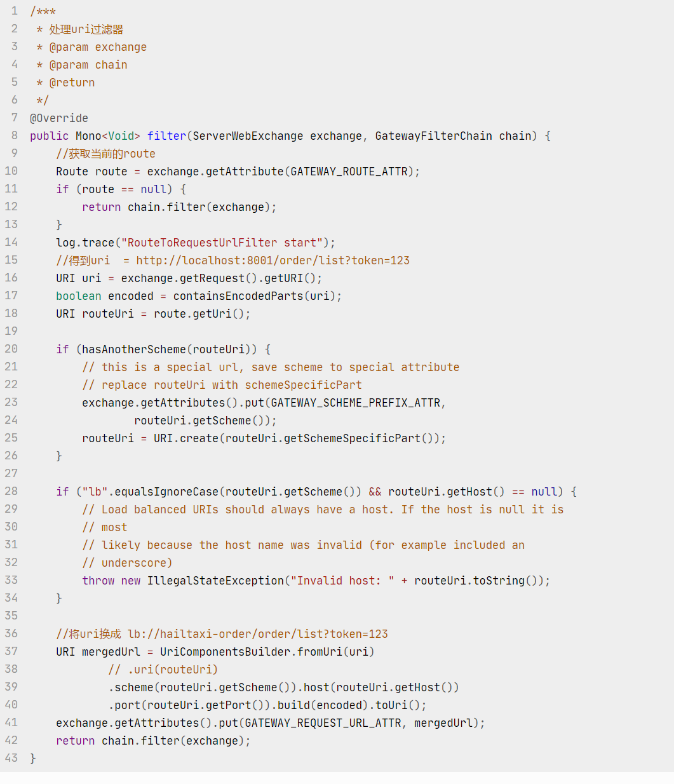
Task: Click the comment text '处理uri过滤器'
Action: pyautogui.click(x=86, y=29)
